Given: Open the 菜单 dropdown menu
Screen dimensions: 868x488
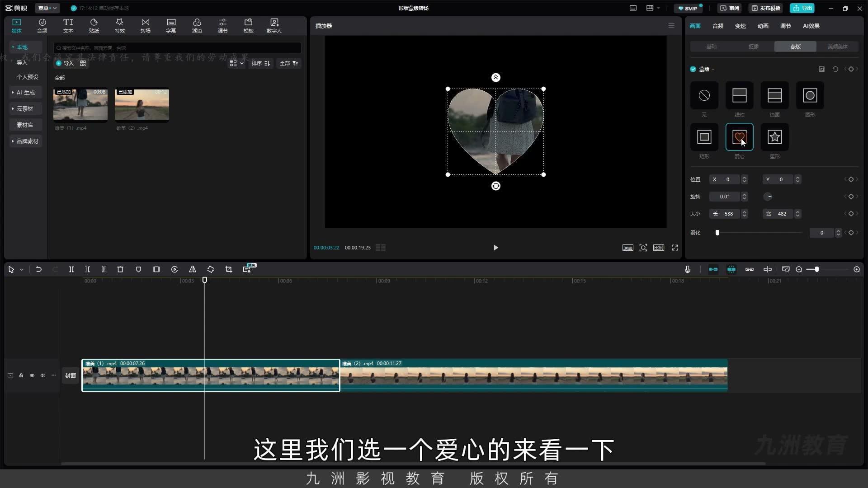Looking at the screenshot, I should [x=47, y=8].
